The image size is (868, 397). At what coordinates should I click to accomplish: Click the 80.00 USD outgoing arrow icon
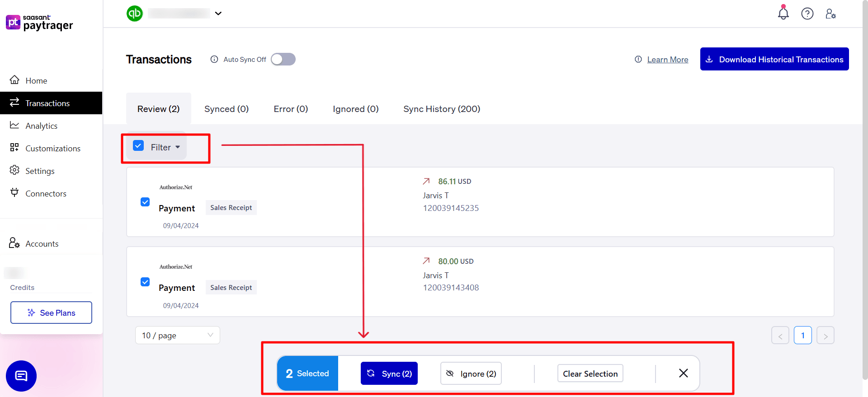[426, 261]
